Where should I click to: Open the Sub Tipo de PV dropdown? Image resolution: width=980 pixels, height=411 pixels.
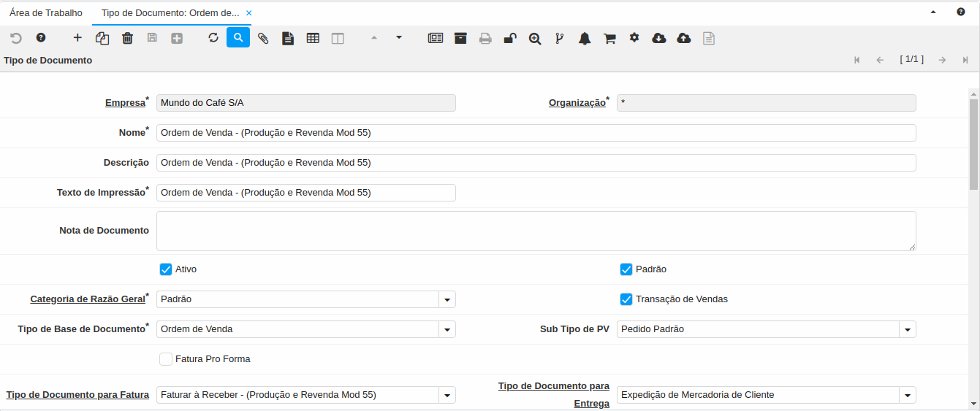pos(908,329)
